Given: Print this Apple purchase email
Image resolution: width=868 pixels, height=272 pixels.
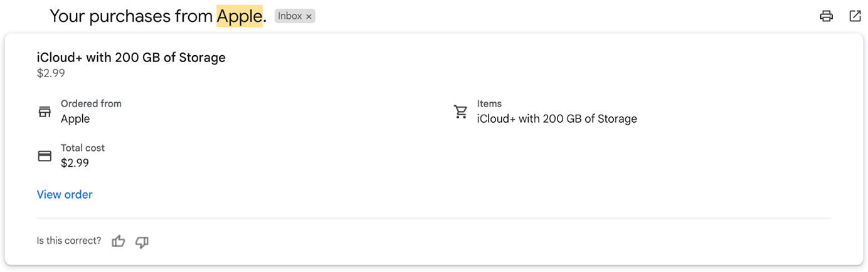Looking at the screenshot, I should coord(827,16).
